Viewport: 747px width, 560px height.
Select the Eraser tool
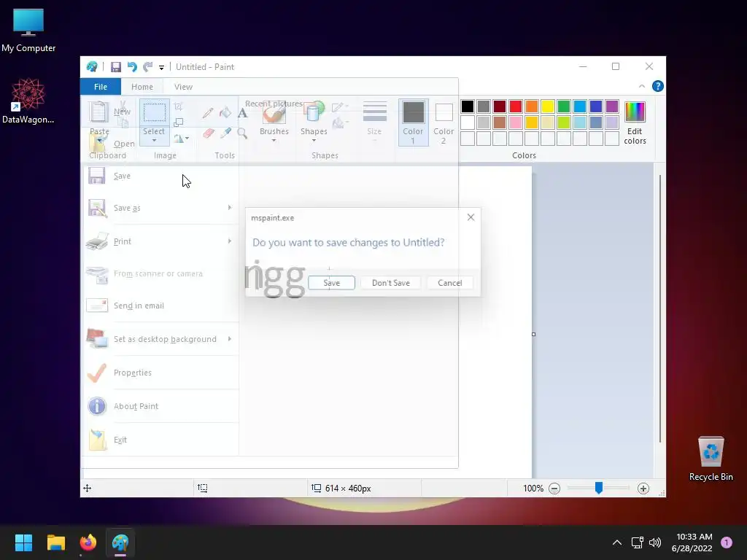pyautogui.click(x=208, y=133)
